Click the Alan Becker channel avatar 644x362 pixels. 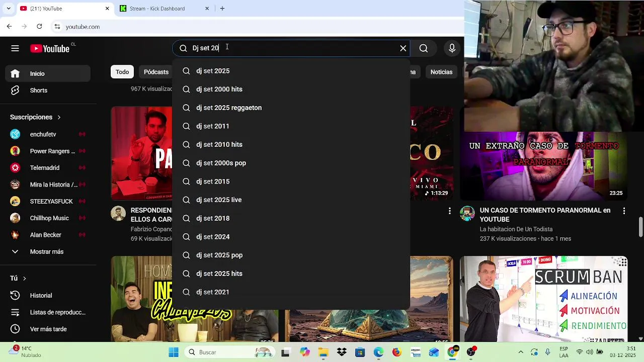click(15, 235)
